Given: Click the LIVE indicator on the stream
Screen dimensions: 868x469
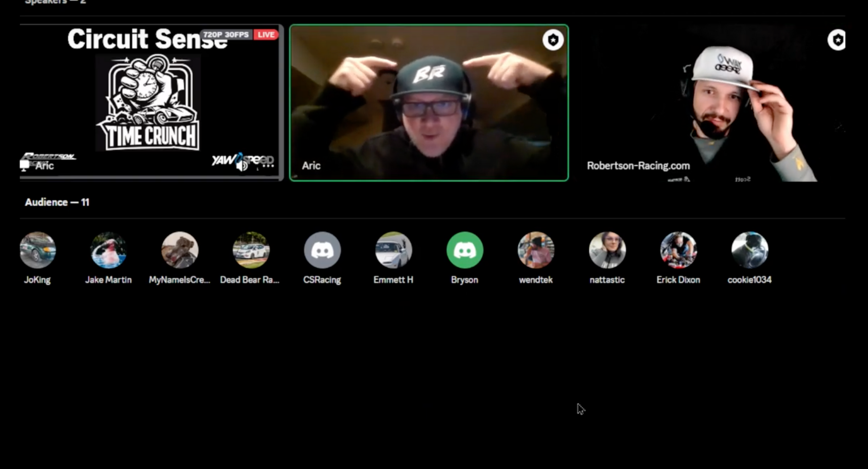Looking at the screenshot, I should pyautogui.click(x=266, y=35).
